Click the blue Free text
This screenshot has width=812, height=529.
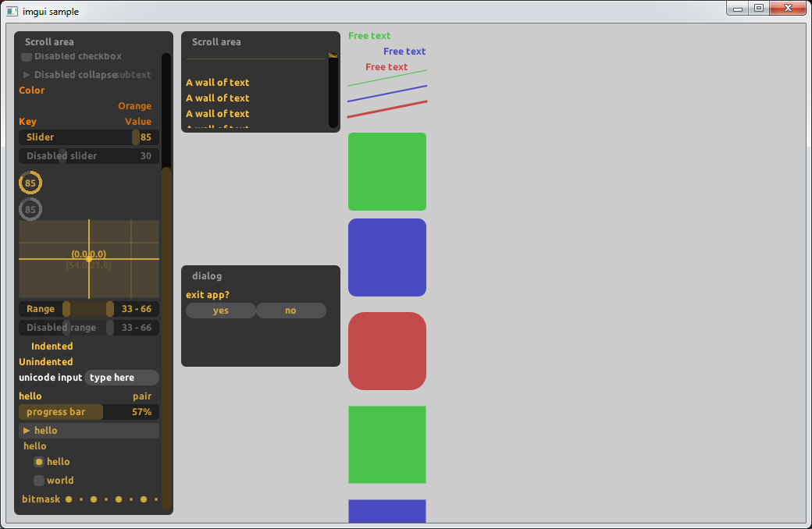(x=404, y=51)
